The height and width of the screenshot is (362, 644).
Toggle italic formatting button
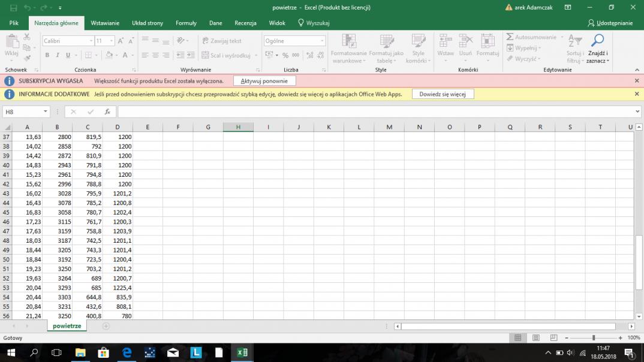[x=58, y=55]
